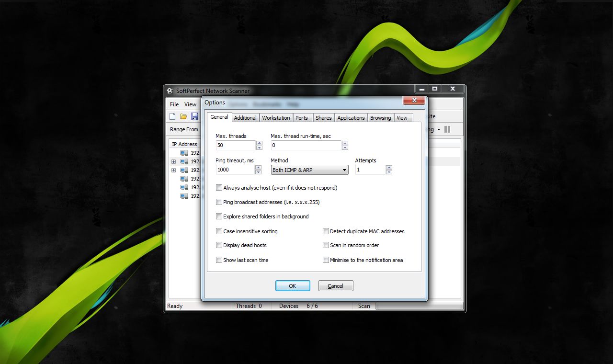
Task: Enable Ping broadcast addresses checkbox
Action: 219,202
